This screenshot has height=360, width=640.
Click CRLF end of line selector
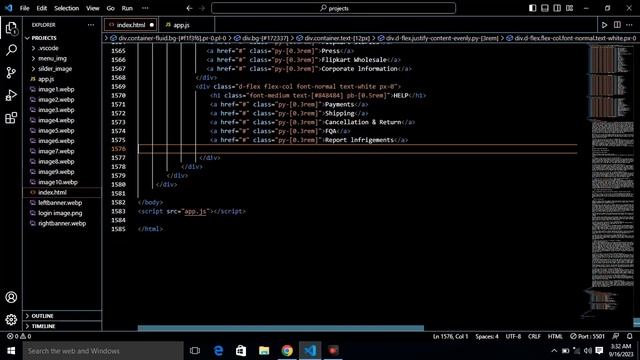click(x=534, y=336)
